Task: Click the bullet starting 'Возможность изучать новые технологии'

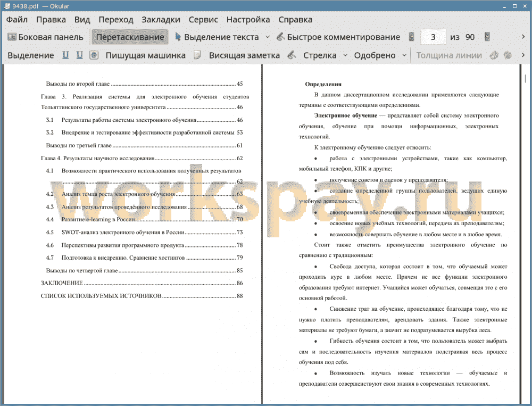Action: tap(403, 378)
